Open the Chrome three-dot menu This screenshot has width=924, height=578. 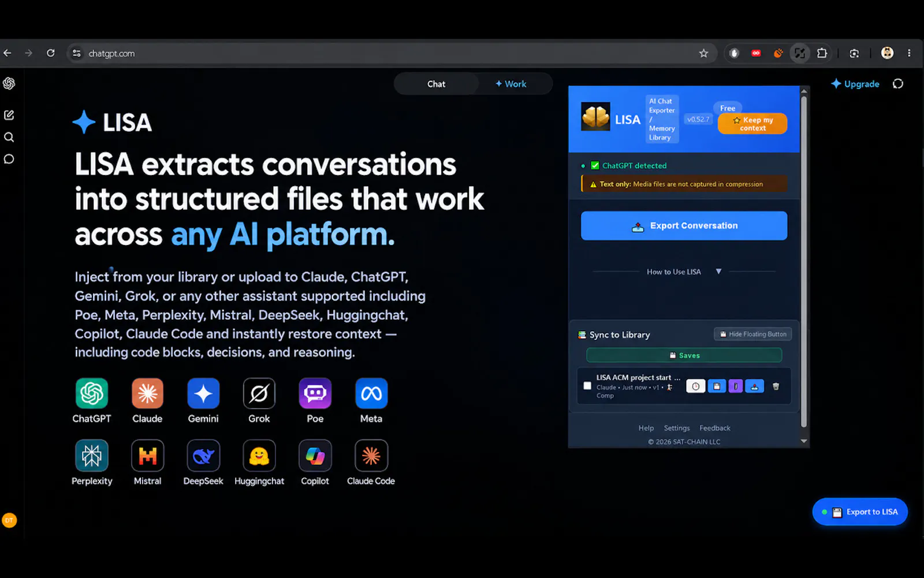909,53
